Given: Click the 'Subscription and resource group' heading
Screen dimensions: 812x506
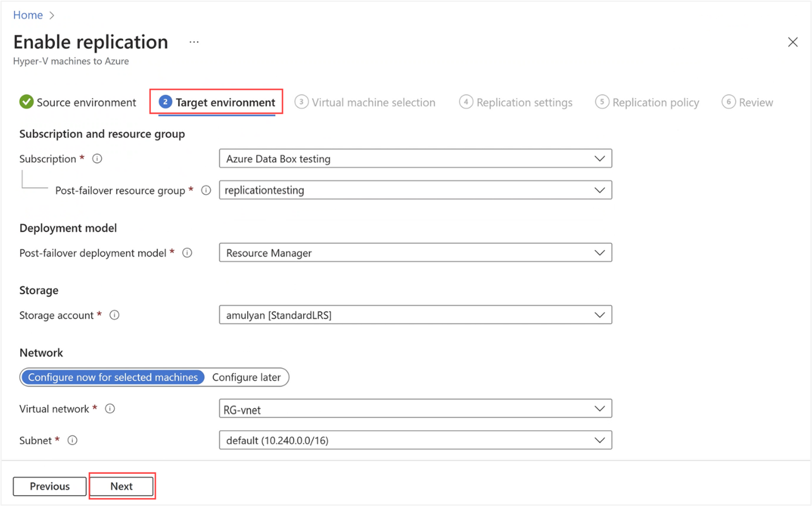Looking at the screenshot, I should tap(102, 134).
